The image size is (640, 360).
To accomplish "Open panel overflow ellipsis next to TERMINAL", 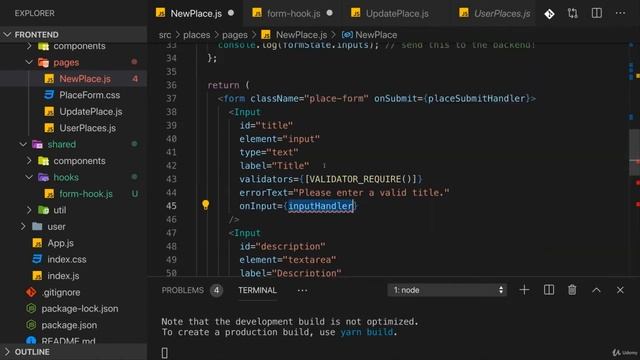I will point(302,290).
